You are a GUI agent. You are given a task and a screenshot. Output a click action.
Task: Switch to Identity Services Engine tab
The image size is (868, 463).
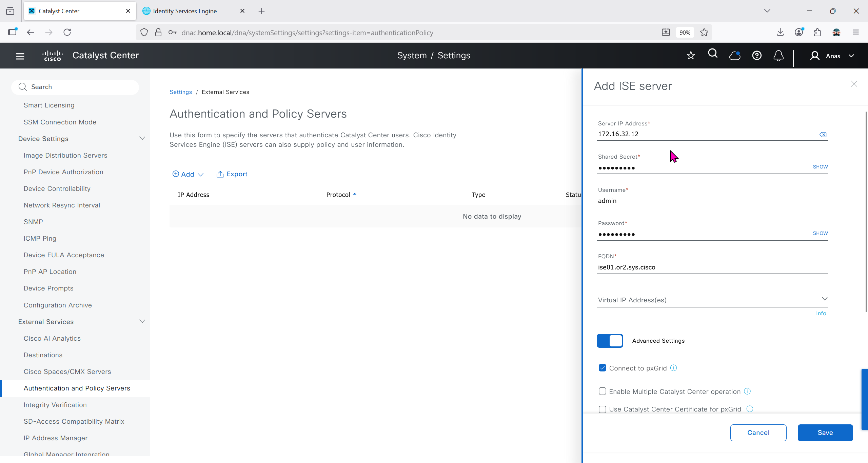185,11
